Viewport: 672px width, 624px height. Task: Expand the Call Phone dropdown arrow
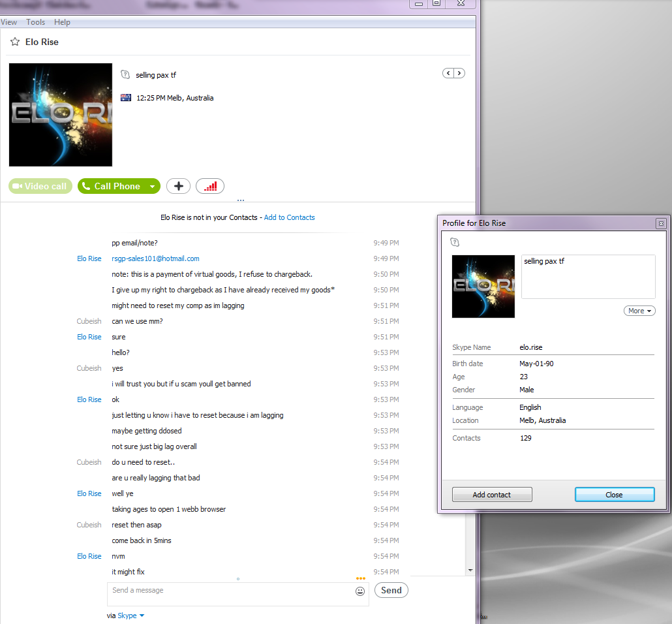[x=153, y=186]
